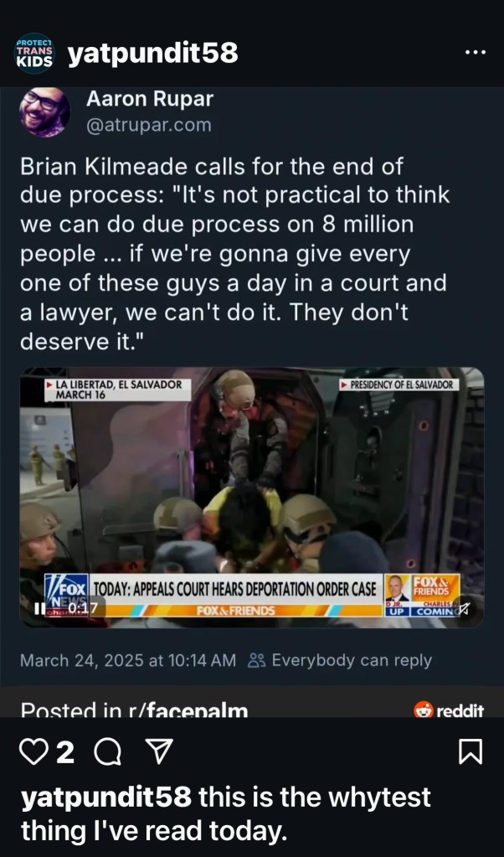Open the three-dots more options menu

point(475,53)
